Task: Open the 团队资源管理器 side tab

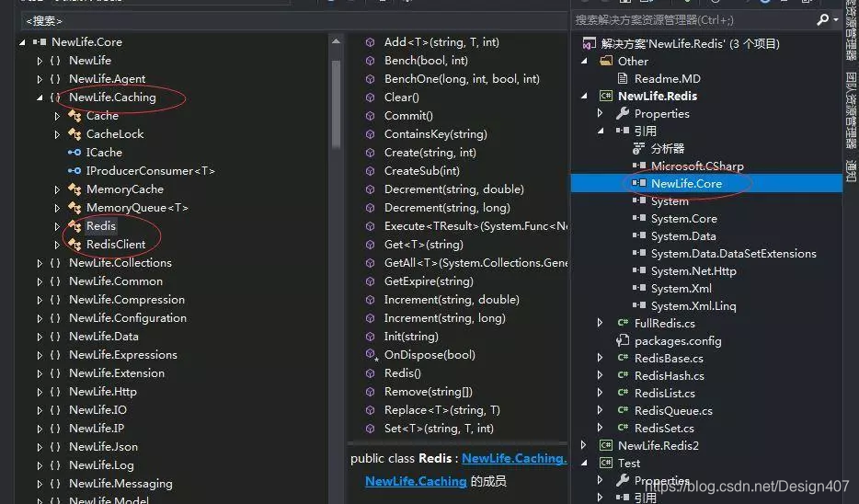Action: click(x=851, y=110)
